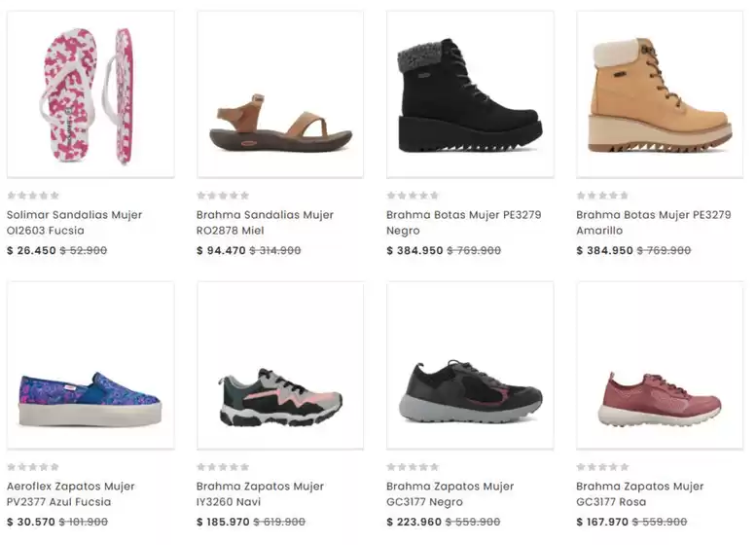View the black Brahma boot image
This screenshot has width=756, height=545.
pos(470,94)
